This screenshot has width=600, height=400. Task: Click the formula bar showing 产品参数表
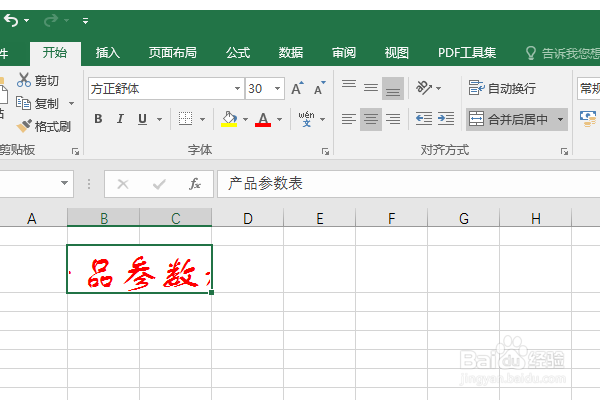[409, 184]
